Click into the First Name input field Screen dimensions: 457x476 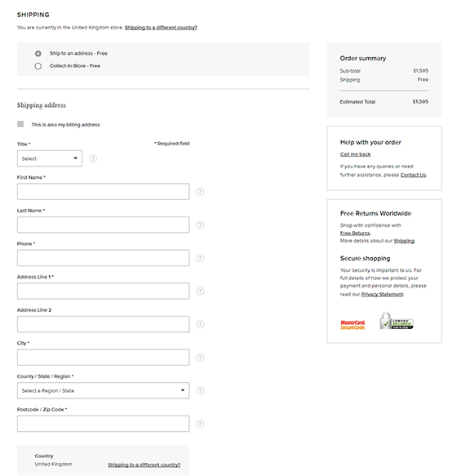[x=103, y=192]
